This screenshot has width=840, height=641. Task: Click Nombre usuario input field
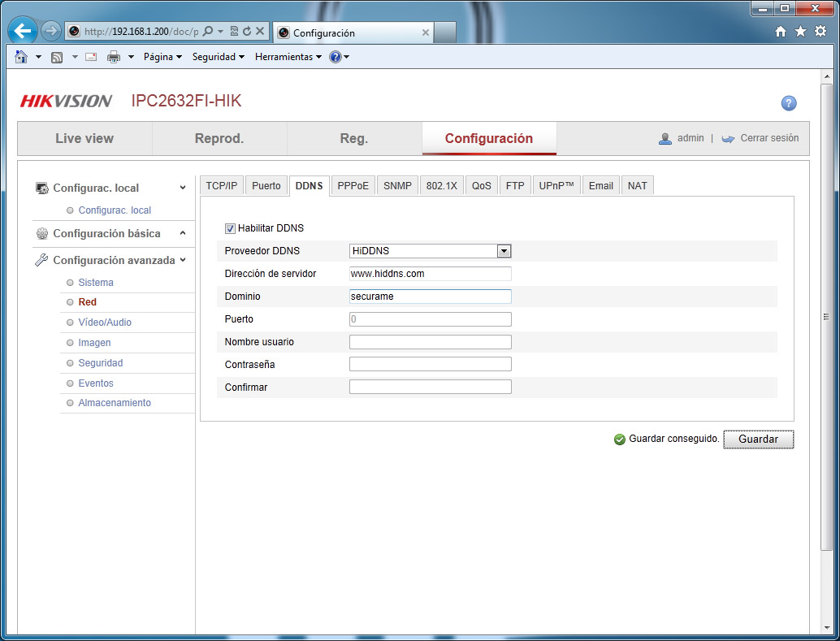tap(431, 342)
